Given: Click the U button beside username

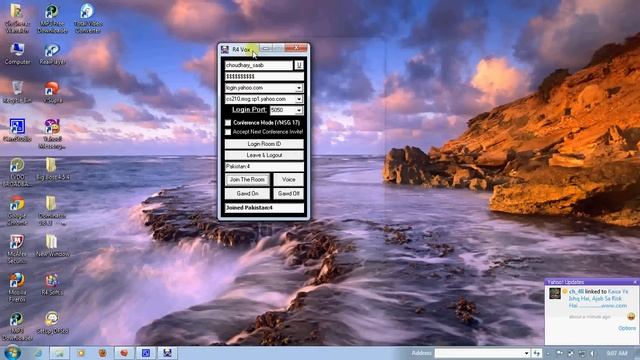Looking at the screenshot, I should pos(299,65).
